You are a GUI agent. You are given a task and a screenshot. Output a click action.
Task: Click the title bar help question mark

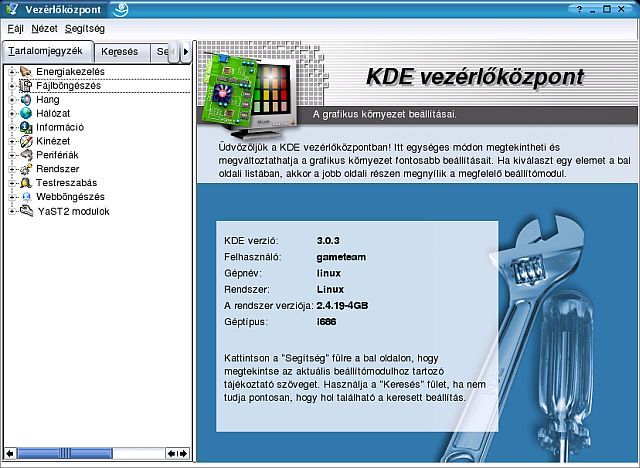coord(579,9)
